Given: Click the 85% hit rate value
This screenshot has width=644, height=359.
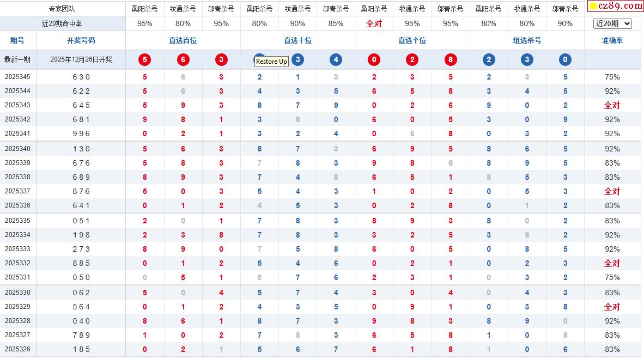Looking at the screenshot, I should click(336, 23).
